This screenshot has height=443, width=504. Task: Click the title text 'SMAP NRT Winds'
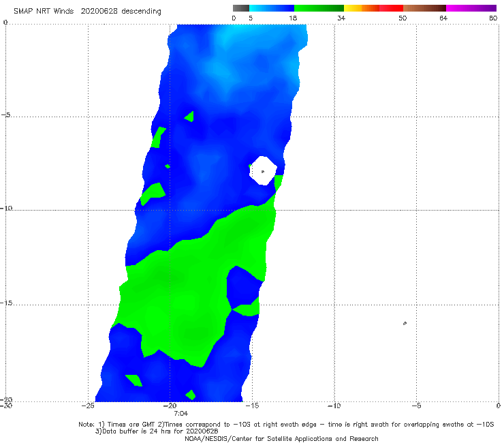[44, 12]
